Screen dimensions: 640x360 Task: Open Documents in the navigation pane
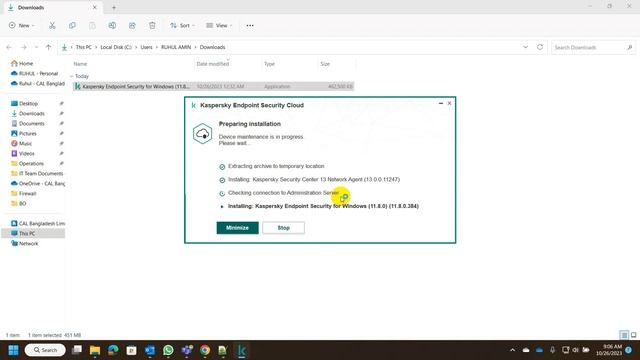click(x=28, y=124)
